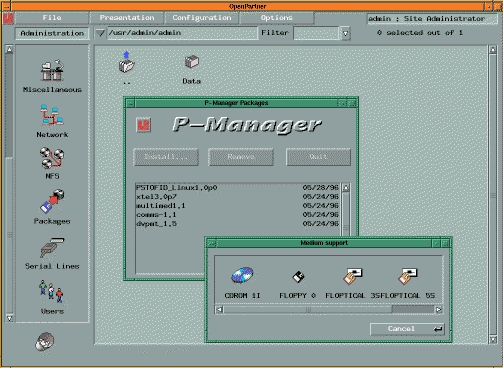Open the Configuration menu
Viewport: 503px width, 368px height.
pos(202,18)
